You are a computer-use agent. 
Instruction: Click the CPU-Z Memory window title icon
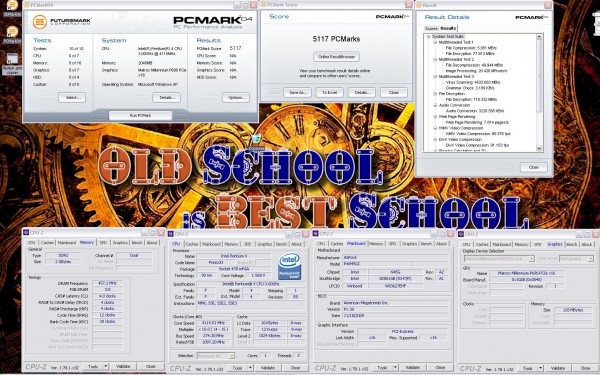click(x=26, y=232)
